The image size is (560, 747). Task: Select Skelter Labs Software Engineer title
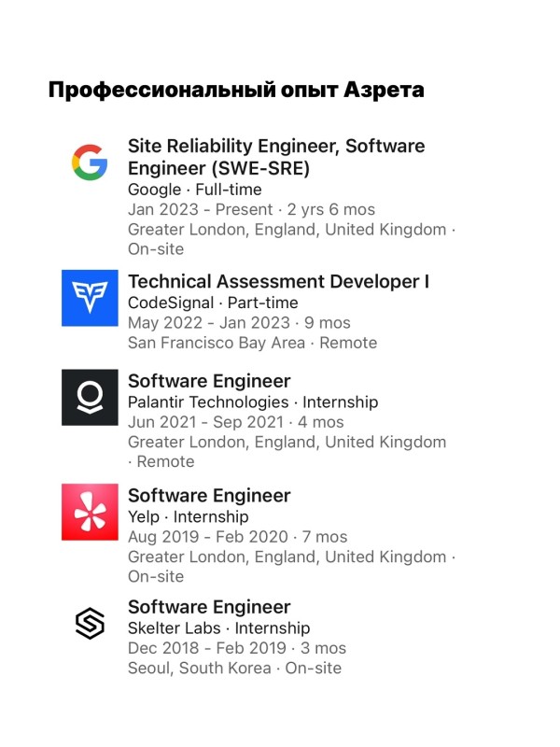pyautogui.click(x=209, y=607)
